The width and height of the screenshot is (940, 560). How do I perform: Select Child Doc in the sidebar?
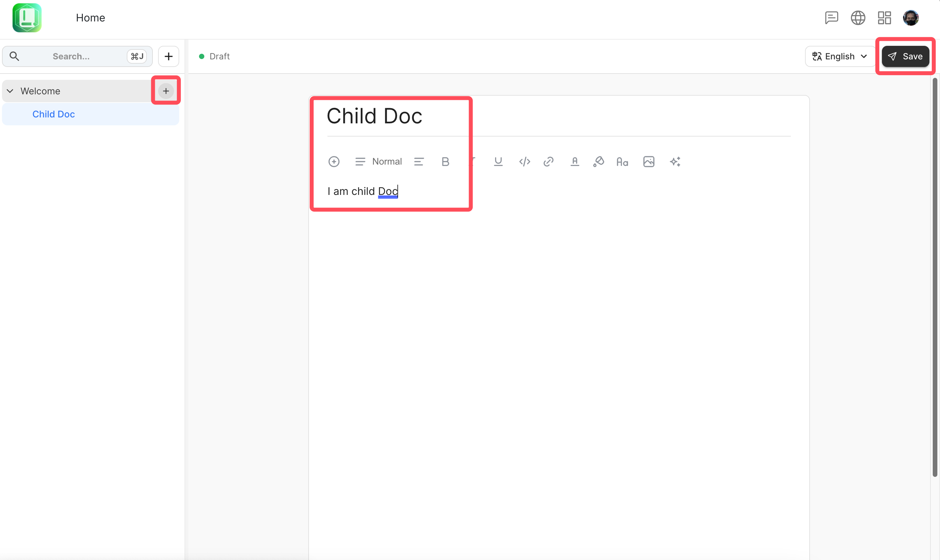53,114
